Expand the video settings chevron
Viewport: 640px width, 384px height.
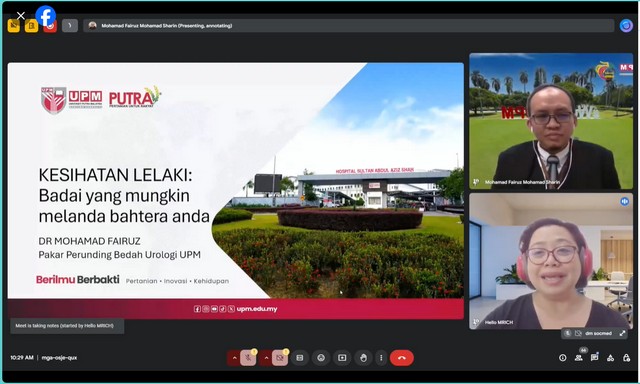pyautogui.click(x=266, y=358)
